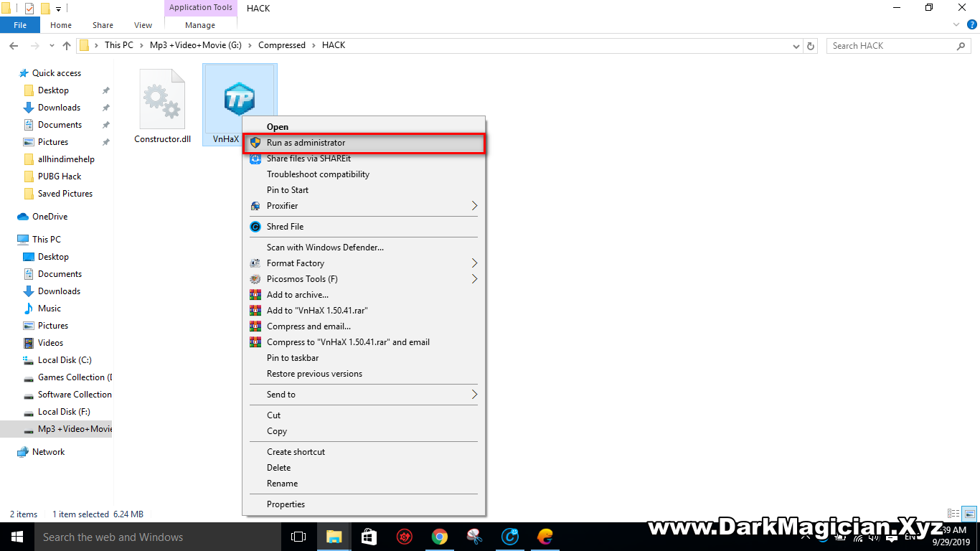The image size is (980, 551).
Task: Click the Windows Start button
Action: point(17,537)
